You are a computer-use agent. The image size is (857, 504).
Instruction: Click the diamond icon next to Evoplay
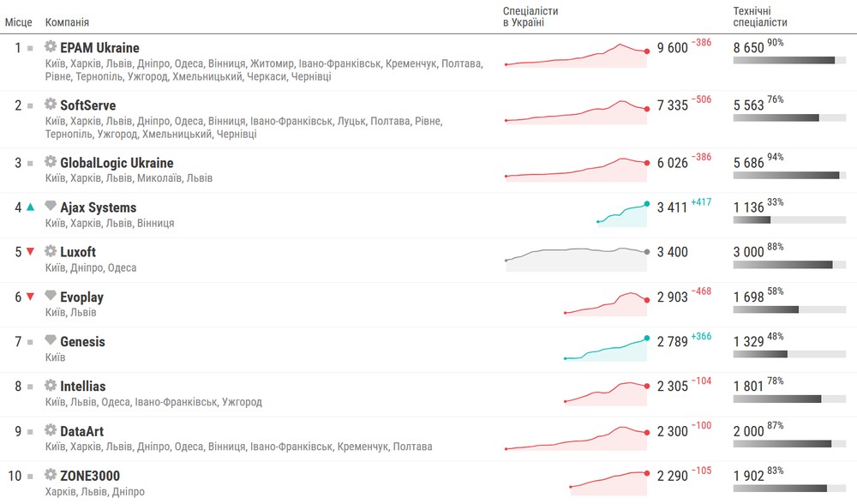click(x=51, y=296)
